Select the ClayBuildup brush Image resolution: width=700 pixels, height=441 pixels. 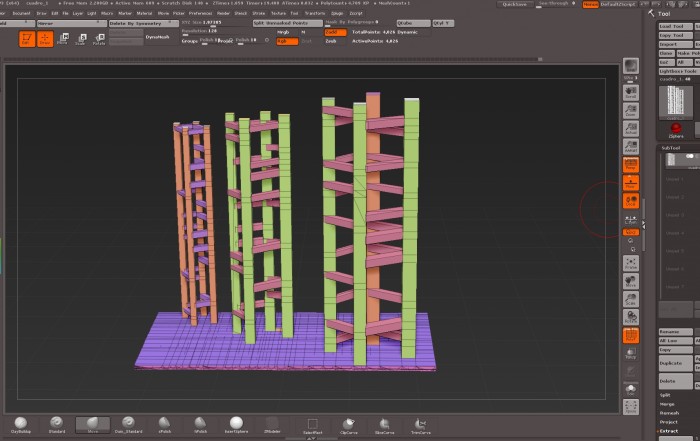[x=19, y=424]
